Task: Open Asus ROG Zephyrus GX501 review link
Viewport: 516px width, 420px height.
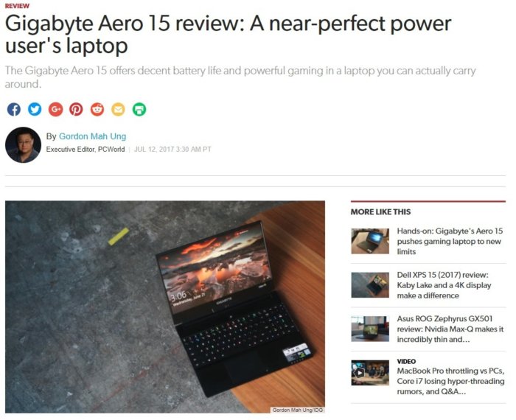Action: 450,329
